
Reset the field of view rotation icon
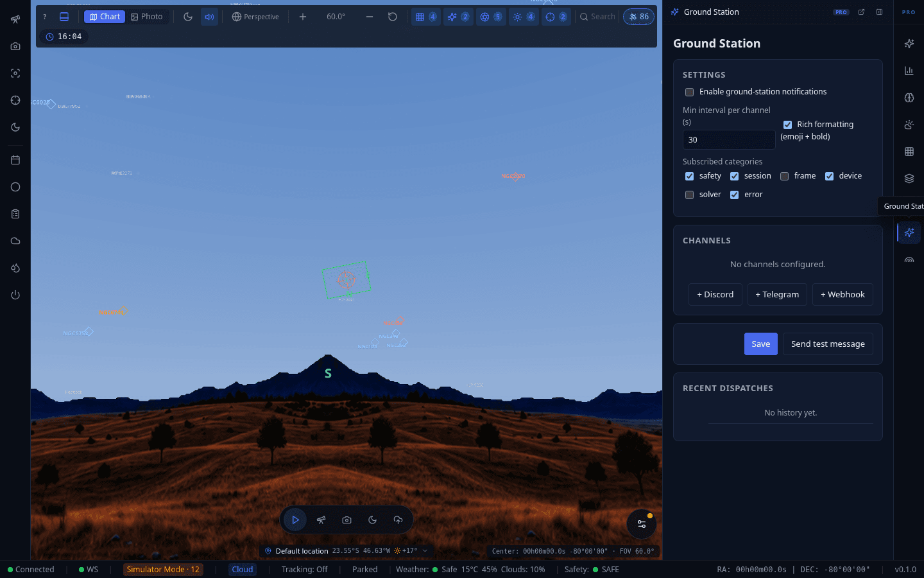click(393, 17)
